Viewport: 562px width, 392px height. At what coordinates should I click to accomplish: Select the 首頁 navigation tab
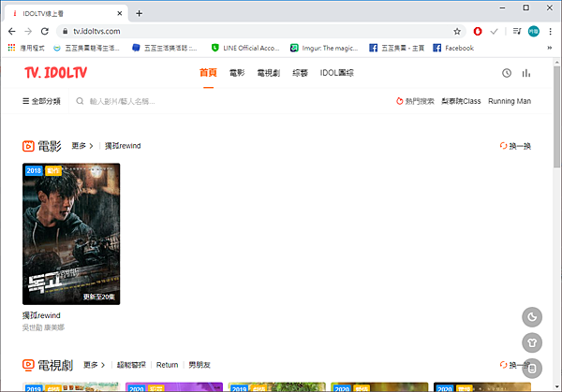tap(208, 73)
